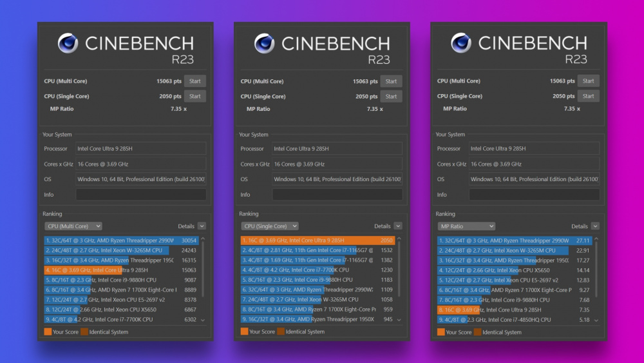Click Cinebench logo above CPU (Single Core) ranking
Viewport: 644px width, 363px height.
click(264, 43)
